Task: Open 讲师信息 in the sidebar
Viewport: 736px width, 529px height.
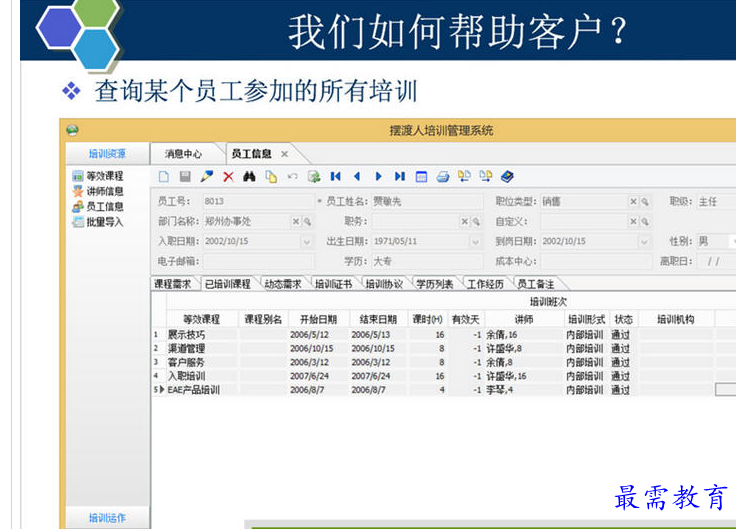Action: (x=98, y=191)
